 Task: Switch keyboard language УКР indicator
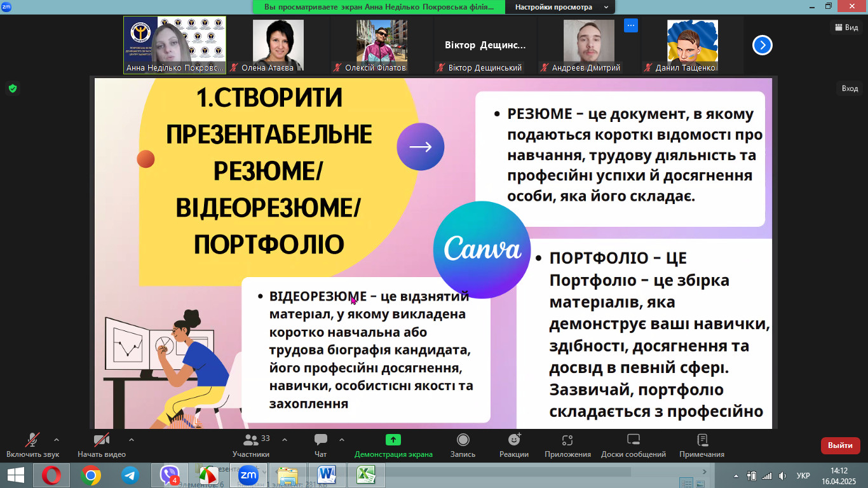coord(803,475)
